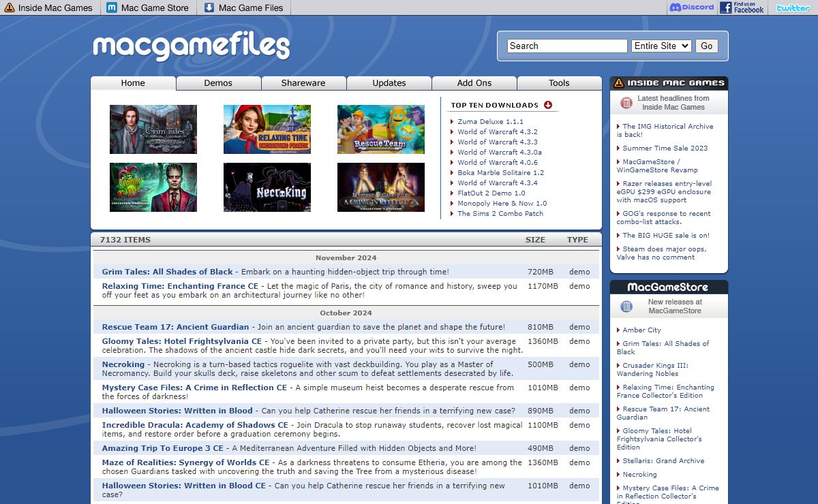818x504 pixels.
Task: Open FlatOut 2 Demo 1.0 link
Action: point(491,193)
